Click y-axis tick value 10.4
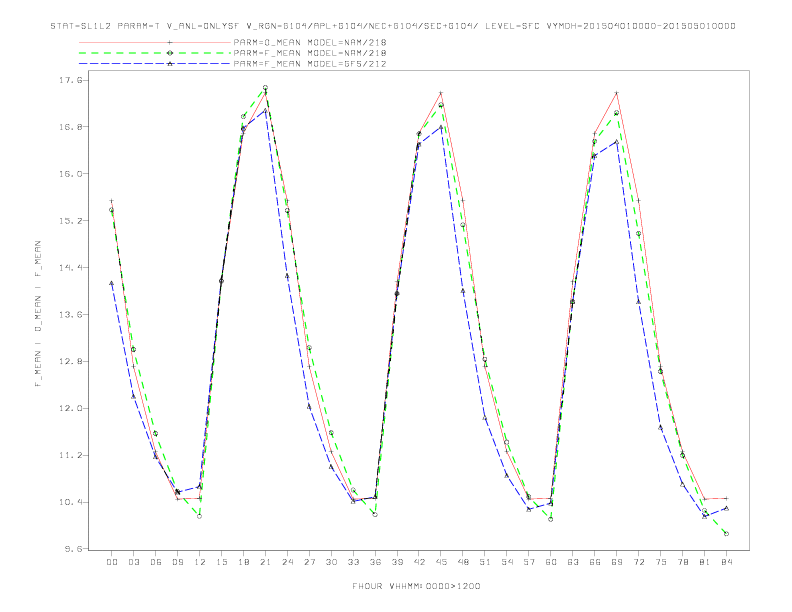792x612 pixels. pyautogui.click(x=71, y=502)
